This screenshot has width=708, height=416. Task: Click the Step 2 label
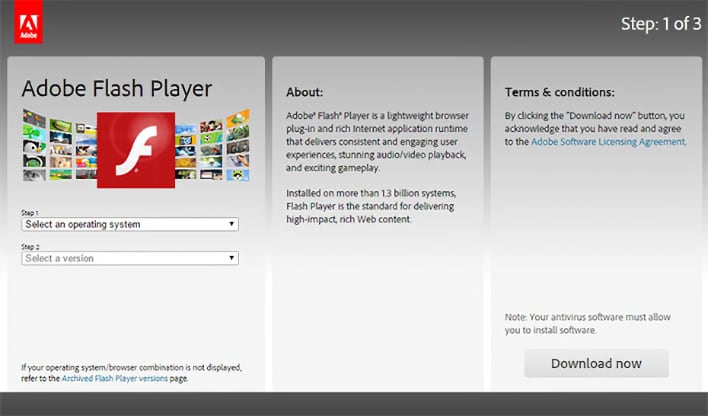tap(30, 247)
